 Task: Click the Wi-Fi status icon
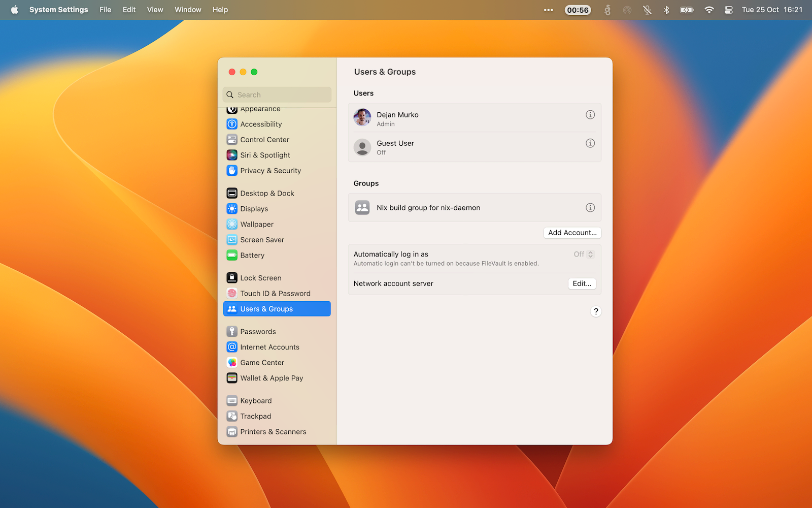(x=709, y=10)
